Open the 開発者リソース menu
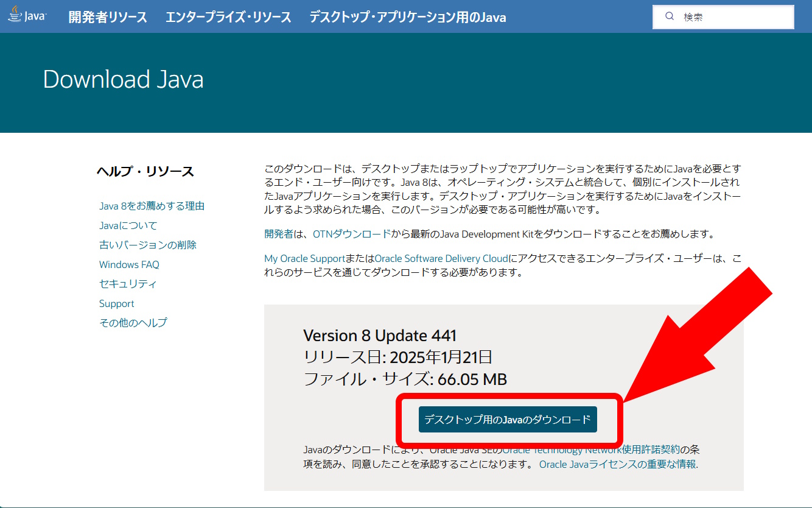The height and width of the screenshot is (508, 812). point(108,17)
